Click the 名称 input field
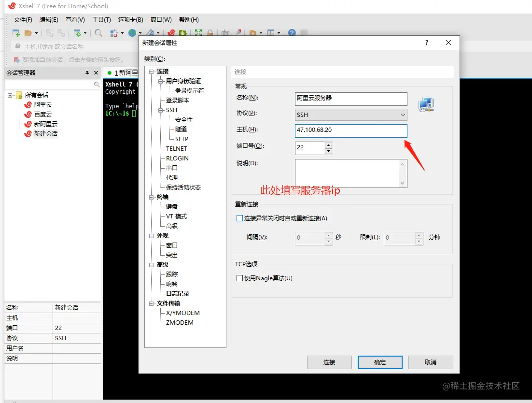This screenshot has width=532, height=403. pyautogui.click(x=351, y=99)
